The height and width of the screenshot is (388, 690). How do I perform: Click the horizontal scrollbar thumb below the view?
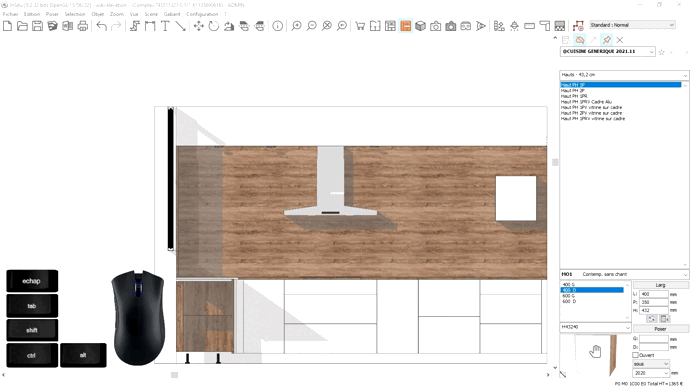[x=174, y=375]
